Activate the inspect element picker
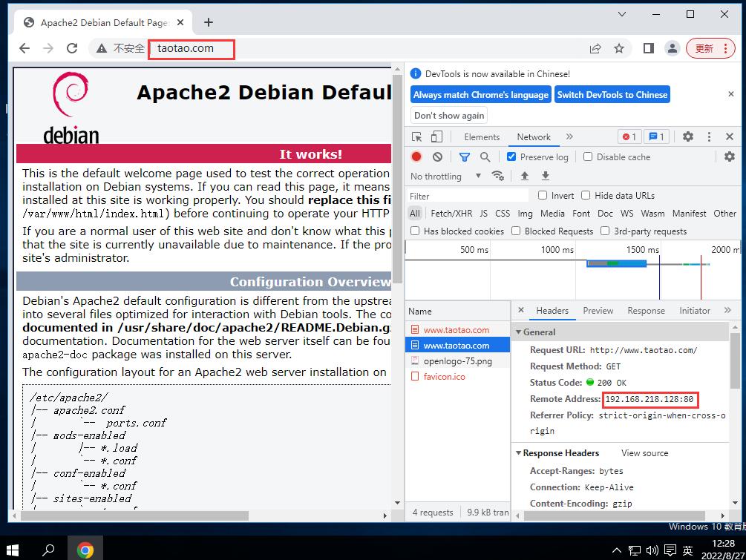Screen dimensions: 746x560 (416, 136)
